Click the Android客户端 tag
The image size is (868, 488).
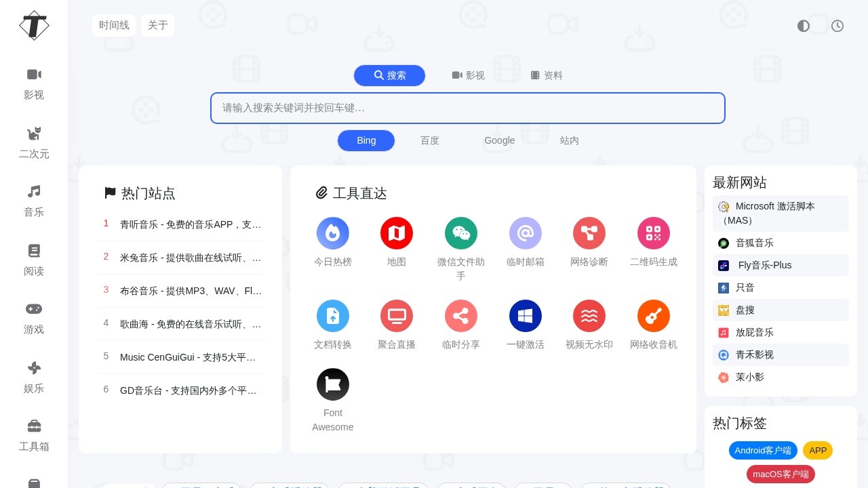pyautogui.click(x=763, y=450)
